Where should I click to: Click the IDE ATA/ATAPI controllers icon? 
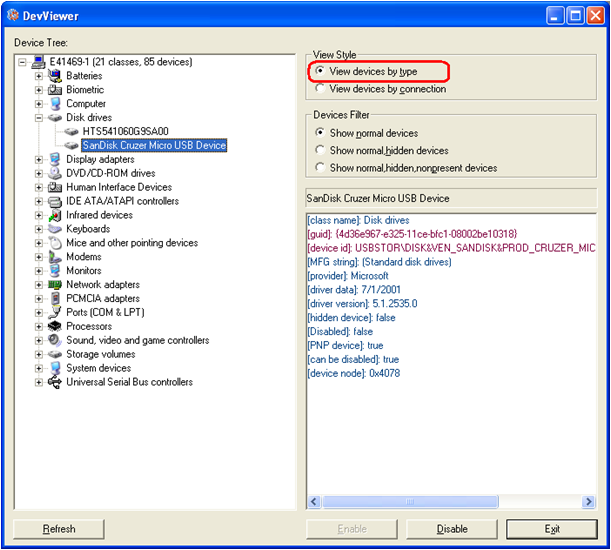55,201
